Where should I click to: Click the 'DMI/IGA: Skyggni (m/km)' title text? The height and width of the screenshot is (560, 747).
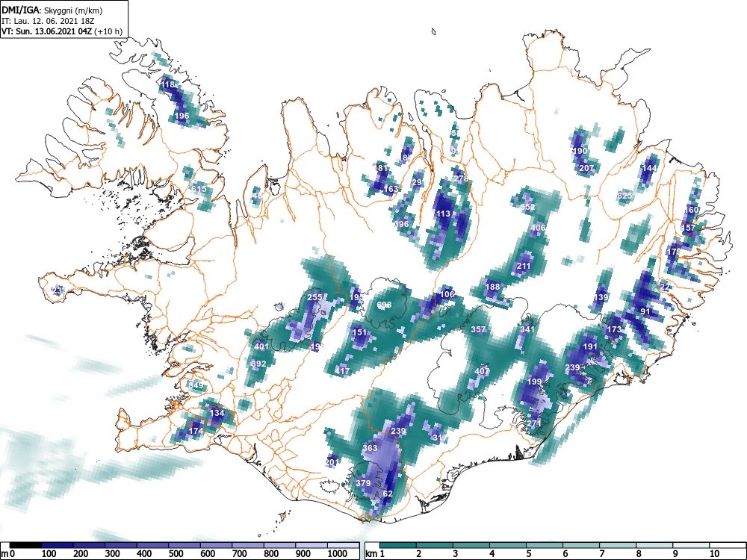52,10
